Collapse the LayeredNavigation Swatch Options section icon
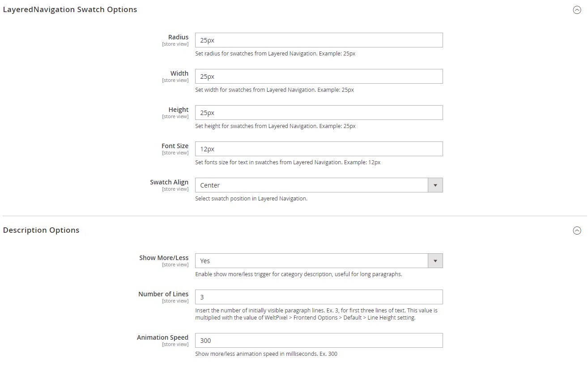This screenshot has width=588, height=367. click(577, 10)
